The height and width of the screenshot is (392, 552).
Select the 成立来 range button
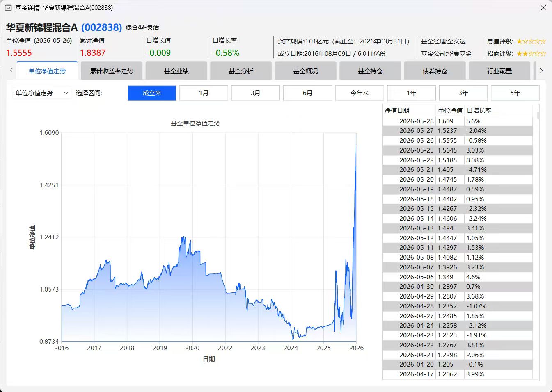tap(152, 93)
